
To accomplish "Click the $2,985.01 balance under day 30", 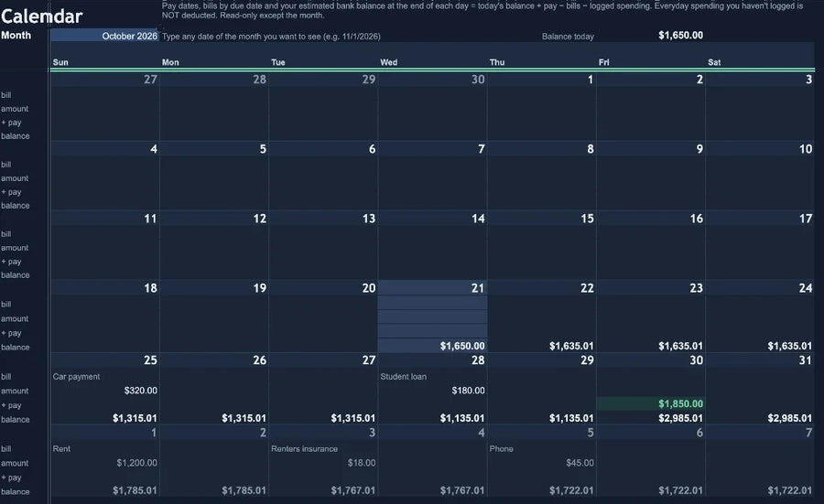I will pos(680,418).
